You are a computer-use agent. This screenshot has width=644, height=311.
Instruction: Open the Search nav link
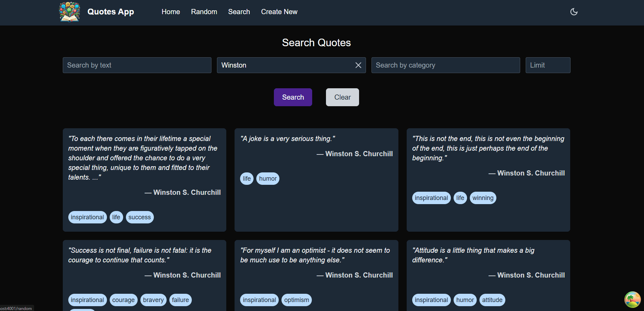click(x=239, y=12)
